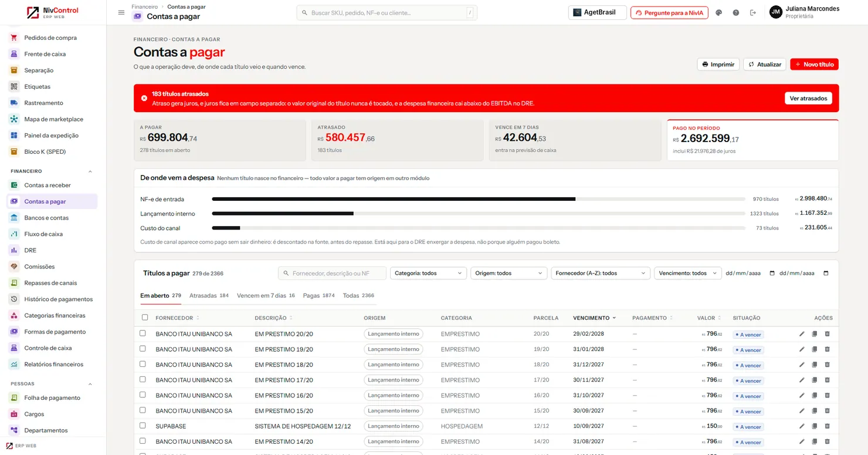Click the global SKU search field
The height and width of the screenshot is (455, 868).
[387, 12]
